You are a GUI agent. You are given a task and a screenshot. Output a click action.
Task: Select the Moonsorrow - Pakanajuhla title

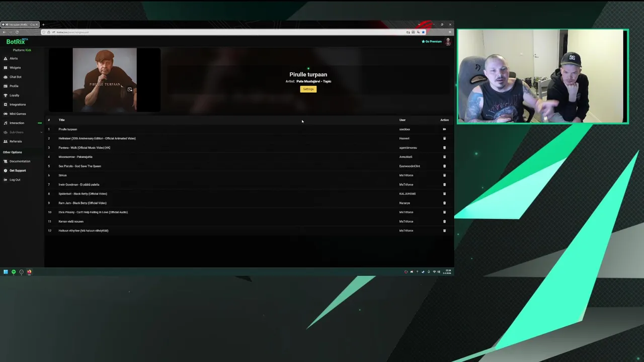(75, 157)
